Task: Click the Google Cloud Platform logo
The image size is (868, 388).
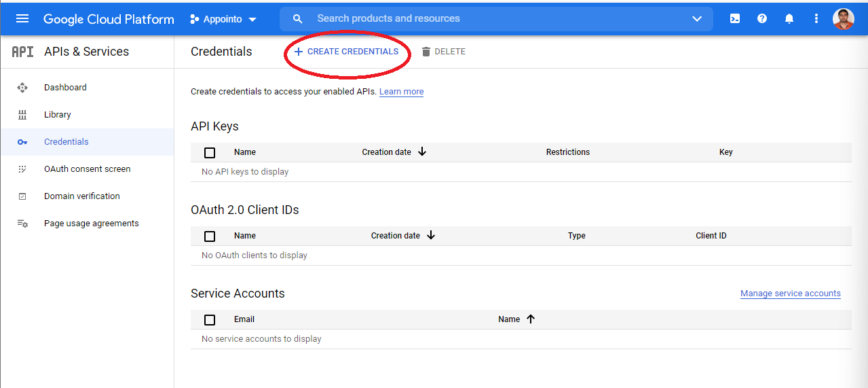Action: coord(109,19)
